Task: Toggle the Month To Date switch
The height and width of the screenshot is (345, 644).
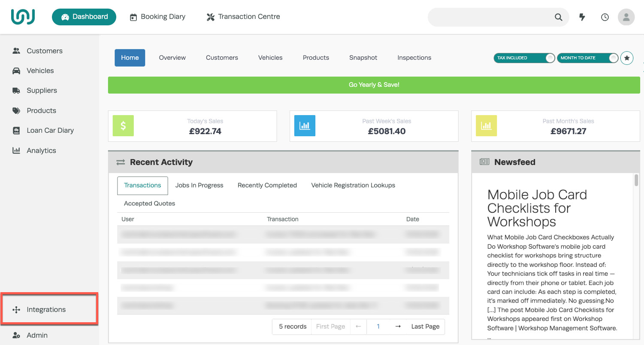Action: pos(588,58)
